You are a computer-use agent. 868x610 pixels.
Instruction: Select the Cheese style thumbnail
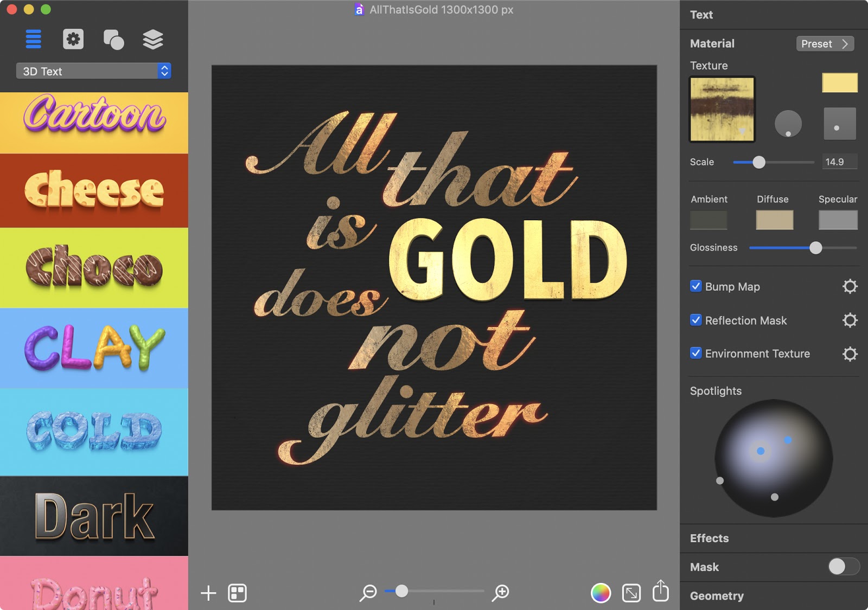point(94,191)
